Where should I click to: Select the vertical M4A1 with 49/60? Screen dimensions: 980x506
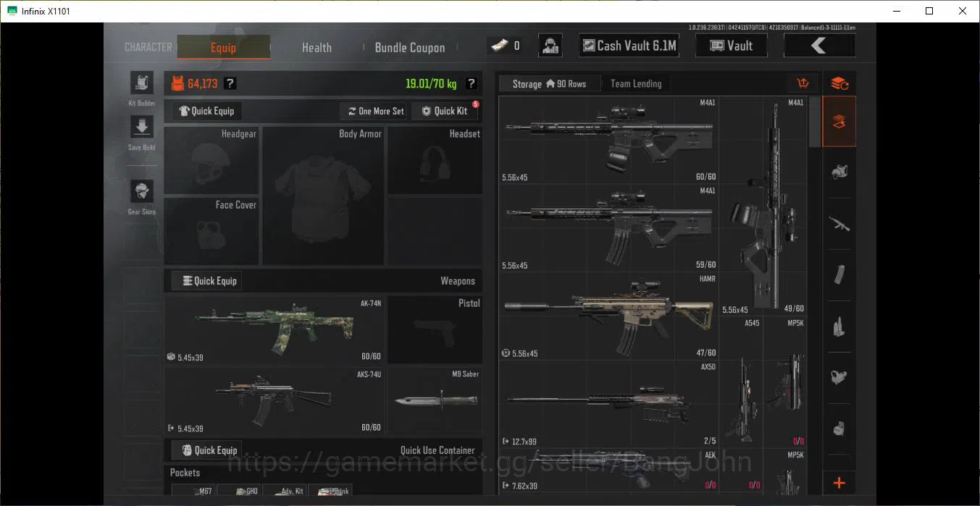pyautogui.click(x=763, y=206)
